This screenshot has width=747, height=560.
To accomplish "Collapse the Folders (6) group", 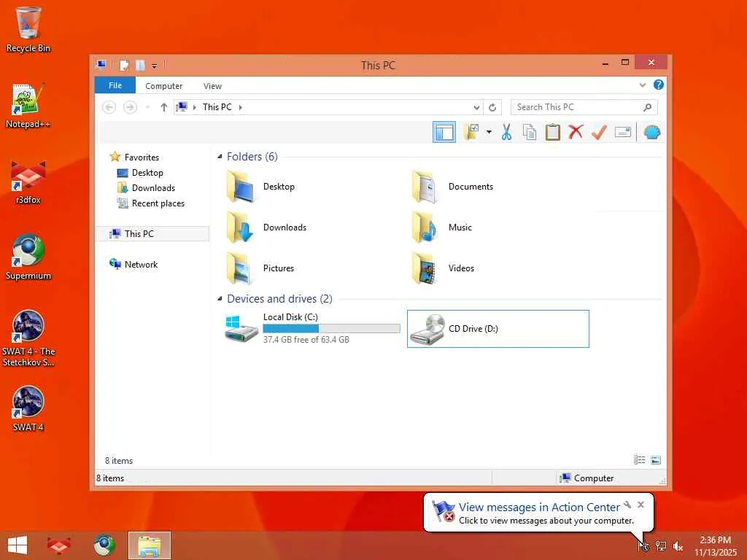I will tap(220, 157).
